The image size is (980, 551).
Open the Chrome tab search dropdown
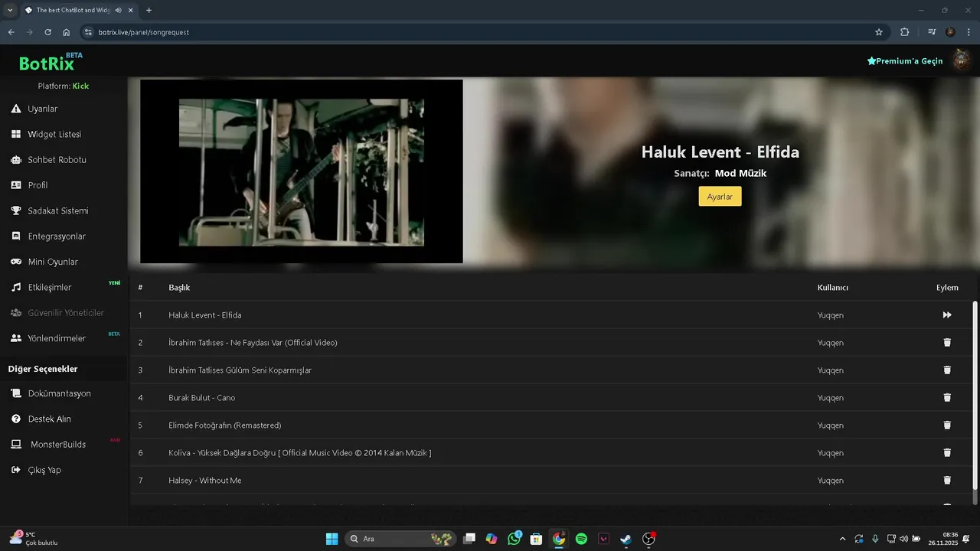point(10,10)
